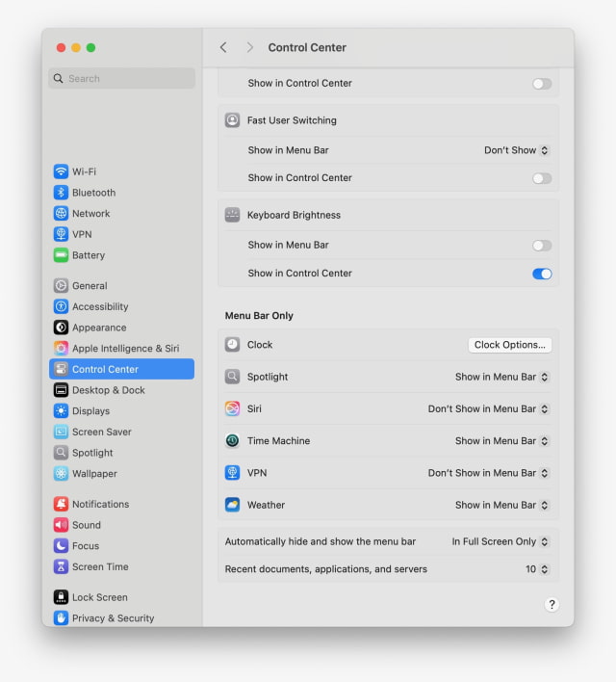This screenshot has width=616, height=682.
Task: Open Clock Options button
Action: [509, 345]
